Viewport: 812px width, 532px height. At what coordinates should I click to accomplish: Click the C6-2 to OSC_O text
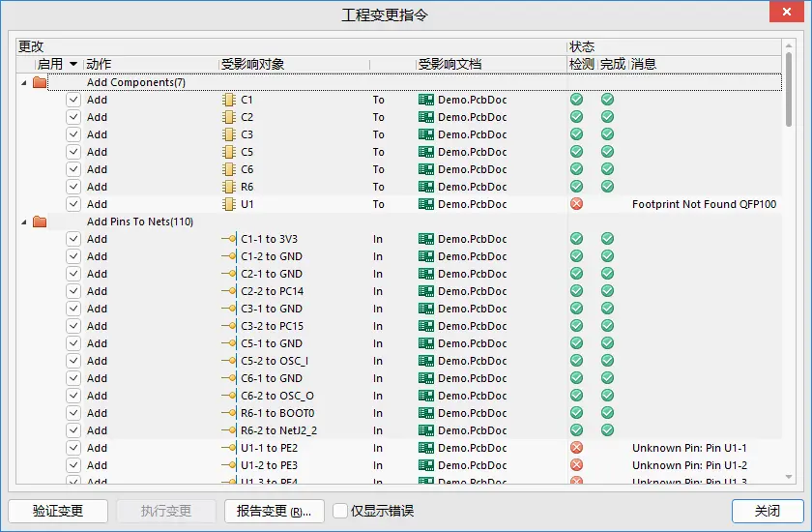[277, 396]
